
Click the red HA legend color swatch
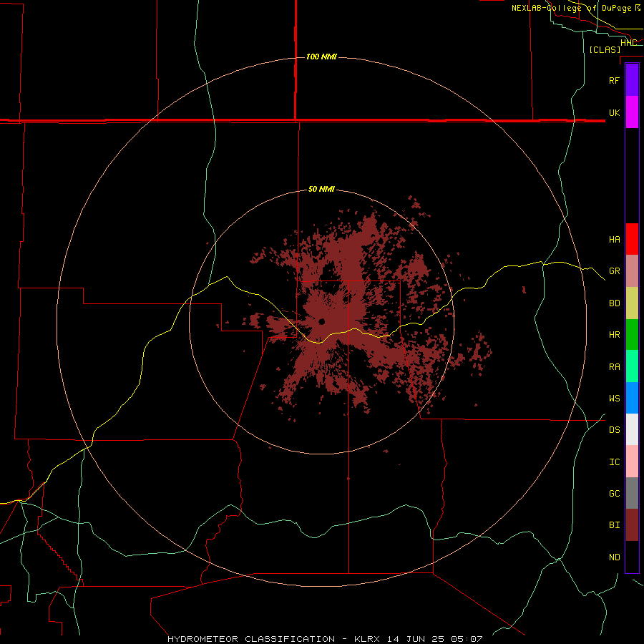click(632, 239)
